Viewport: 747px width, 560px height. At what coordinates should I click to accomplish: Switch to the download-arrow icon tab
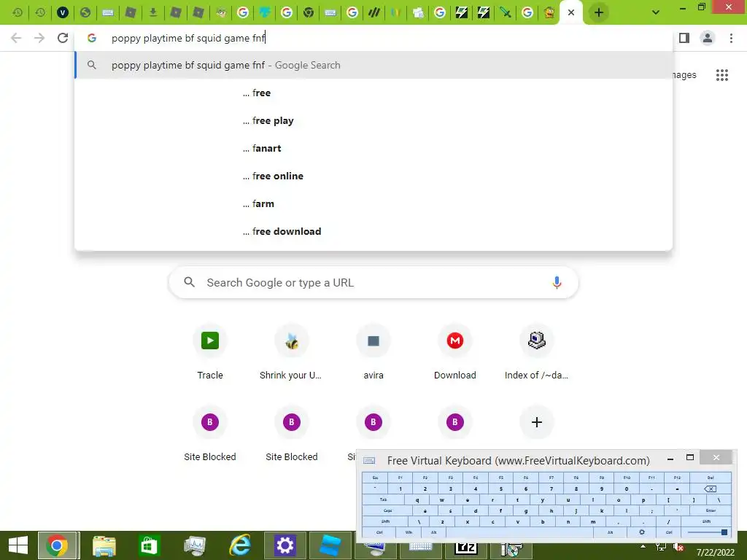tap(153, 12)
